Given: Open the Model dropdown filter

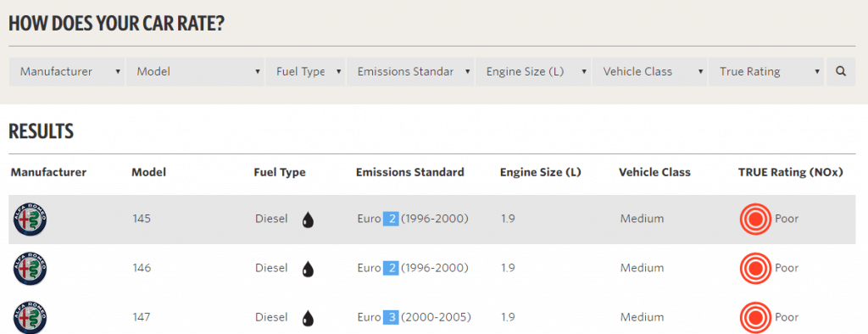Looking at the screenshot, I should pyautogui.click(x=196, y=71).
